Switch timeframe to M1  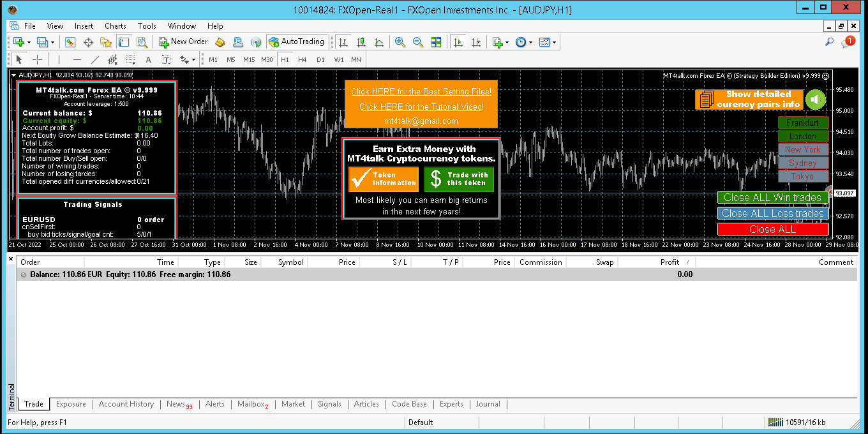(213, 59)
